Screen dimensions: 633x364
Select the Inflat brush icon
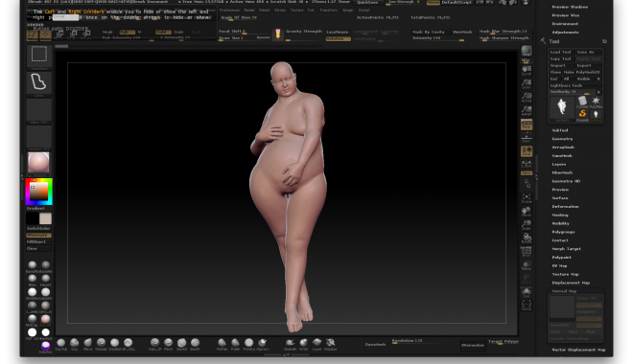(x=304, y=344)
